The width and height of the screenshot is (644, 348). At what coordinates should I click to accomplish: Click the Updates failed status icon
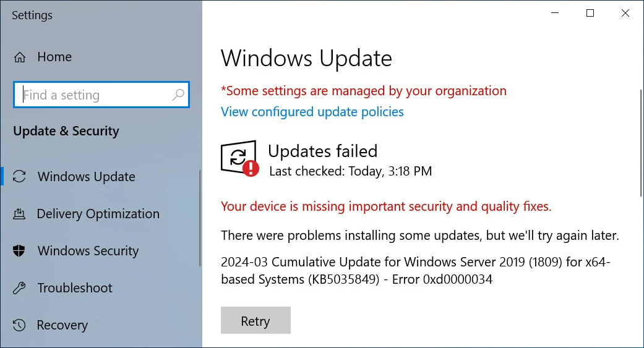pos(240,158)
